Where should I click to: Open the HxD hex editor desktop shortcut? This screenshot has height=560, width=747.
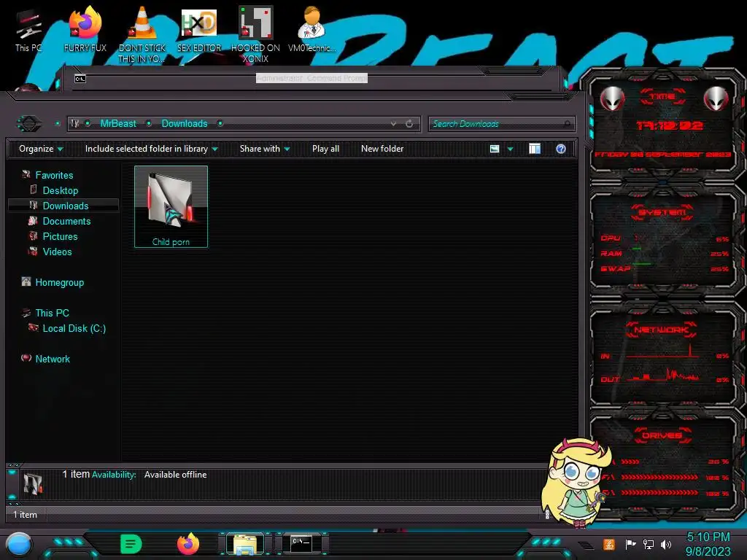pos(199,29)
